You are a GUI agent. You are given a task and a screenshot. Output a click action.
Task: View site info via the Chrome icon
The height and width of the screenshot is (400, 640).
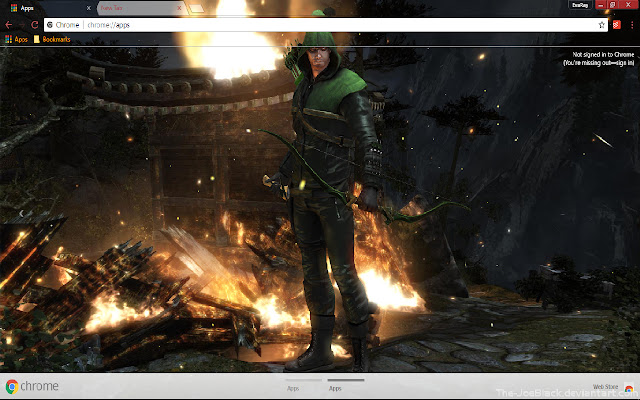(50, 25)
